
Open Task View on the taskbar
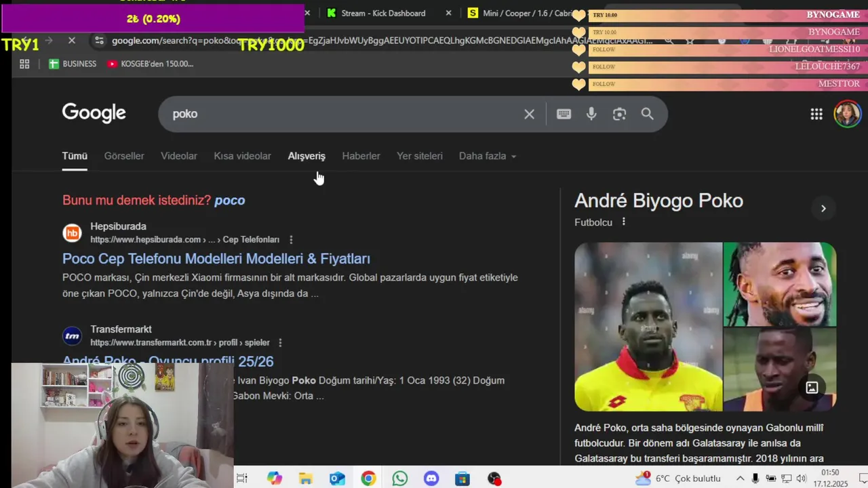[x=242, y=479]
